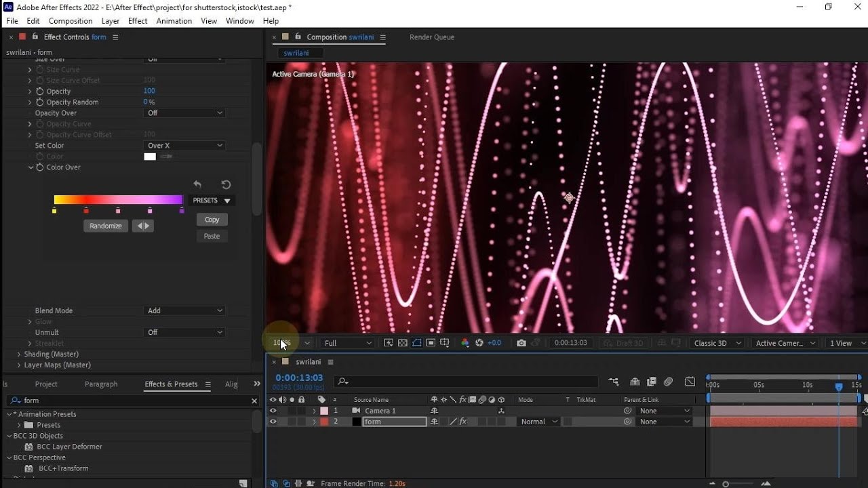Click the Paste button
Screen dimensions: 868x488
[212, 236]
